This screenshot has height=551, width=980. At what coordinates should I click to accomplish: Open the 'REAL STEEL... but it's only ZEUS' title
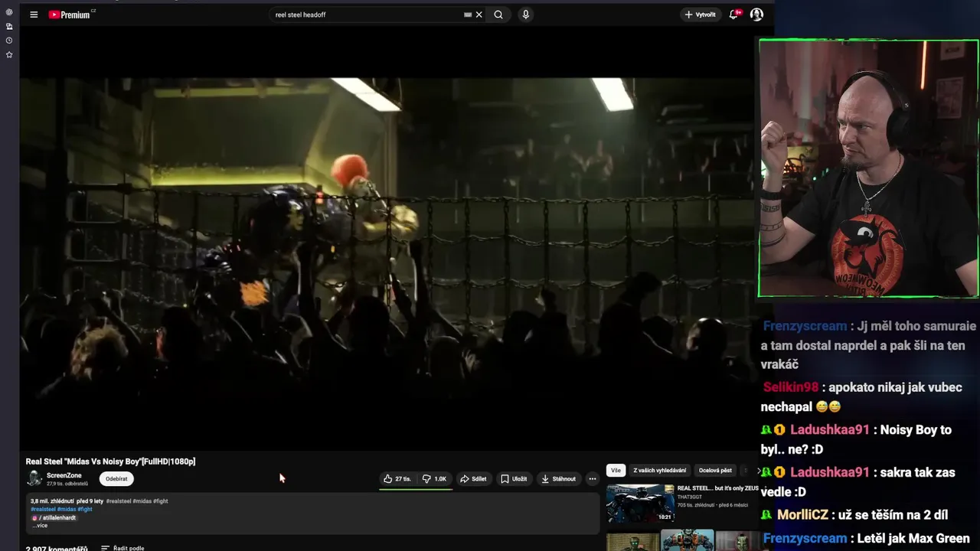[717, 488]
